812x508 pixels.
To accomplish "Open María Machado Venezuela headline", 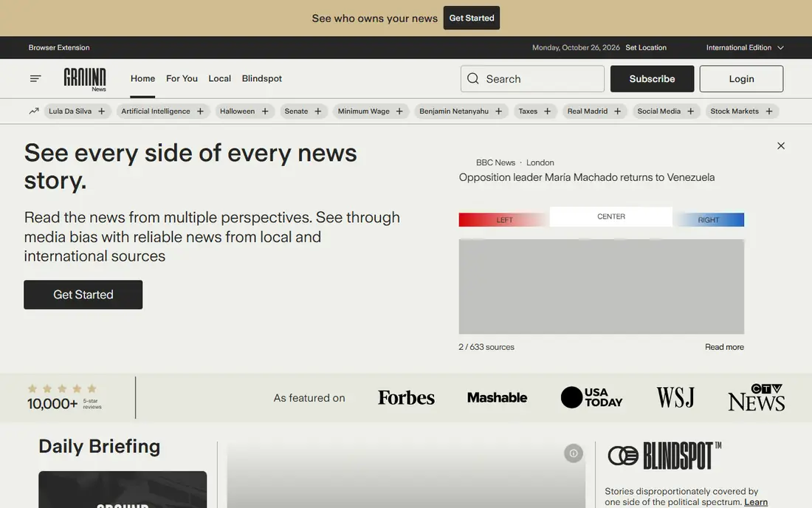I will pos(586,177).
